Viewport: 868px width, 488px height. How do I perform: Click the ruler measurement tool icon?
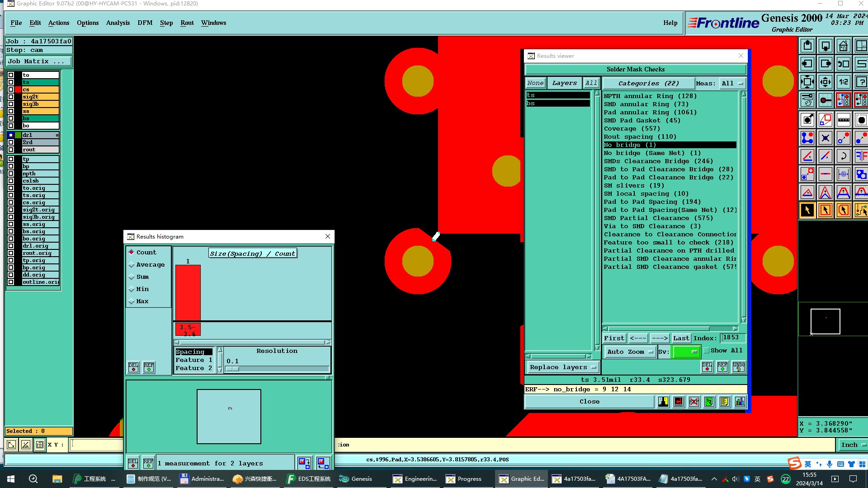click(x=843, y=120)
